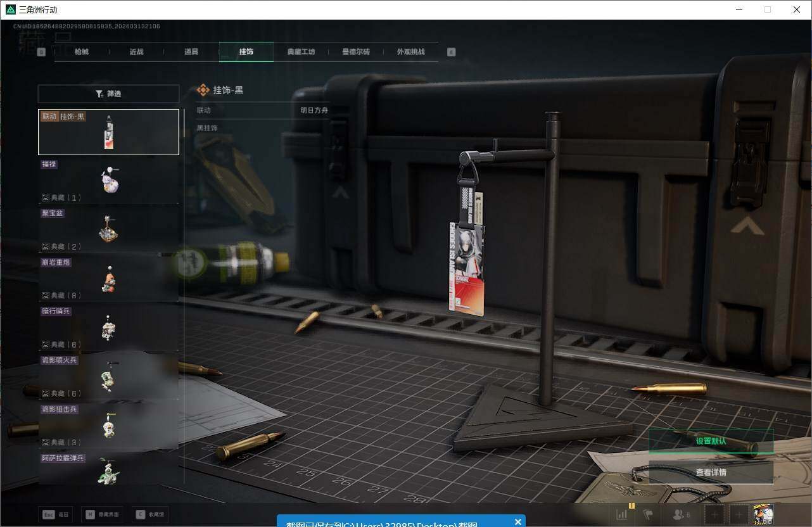The image size is (812, 527).
Task: Choose the 崩岩重炮 charm card
Action: [108, 279]
